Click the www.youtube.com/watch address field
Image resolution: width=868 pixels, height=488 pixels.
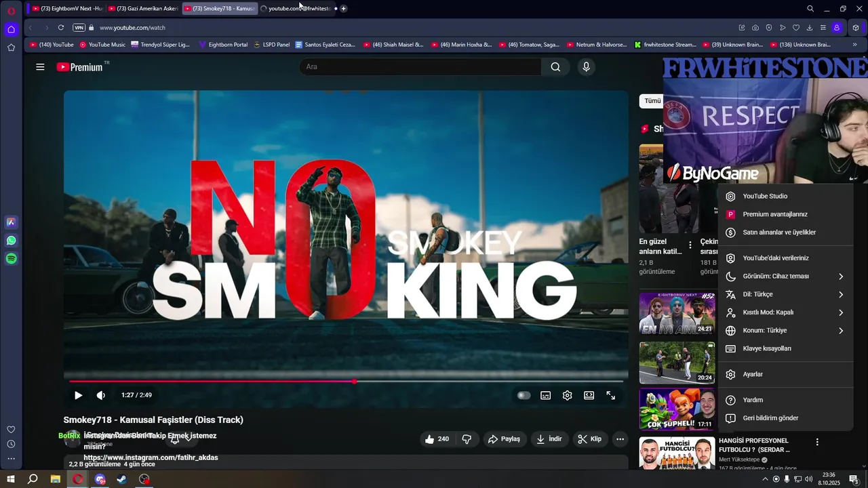(132, 28)
